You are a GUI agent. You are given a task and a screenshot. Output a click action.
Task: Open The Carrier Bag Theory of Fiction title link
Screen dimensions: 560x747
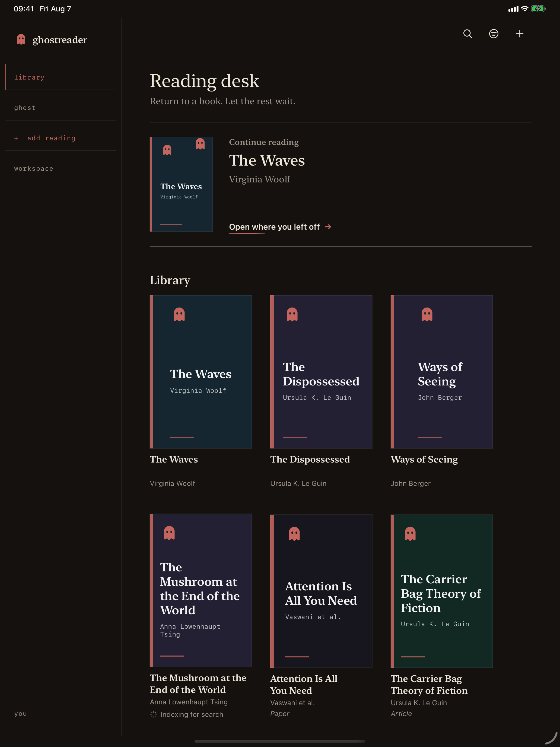pos(429,685)
